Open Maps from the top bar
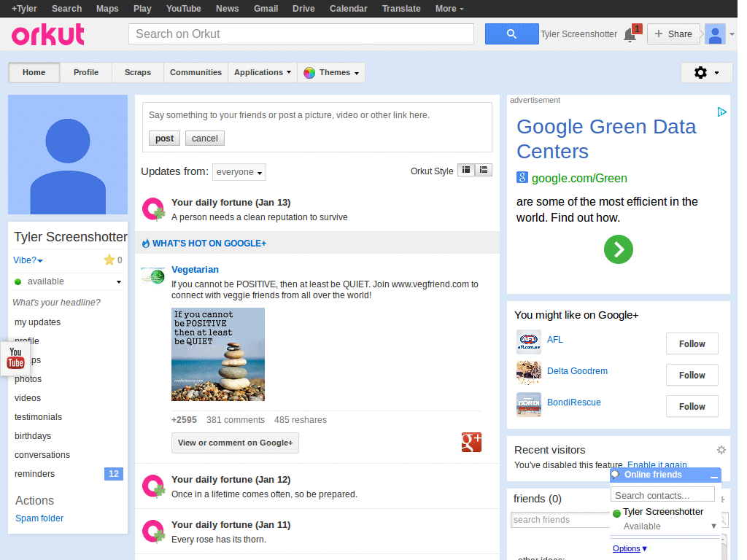The width and height of the screenshot is (747, 560). (x=107, y=9)
